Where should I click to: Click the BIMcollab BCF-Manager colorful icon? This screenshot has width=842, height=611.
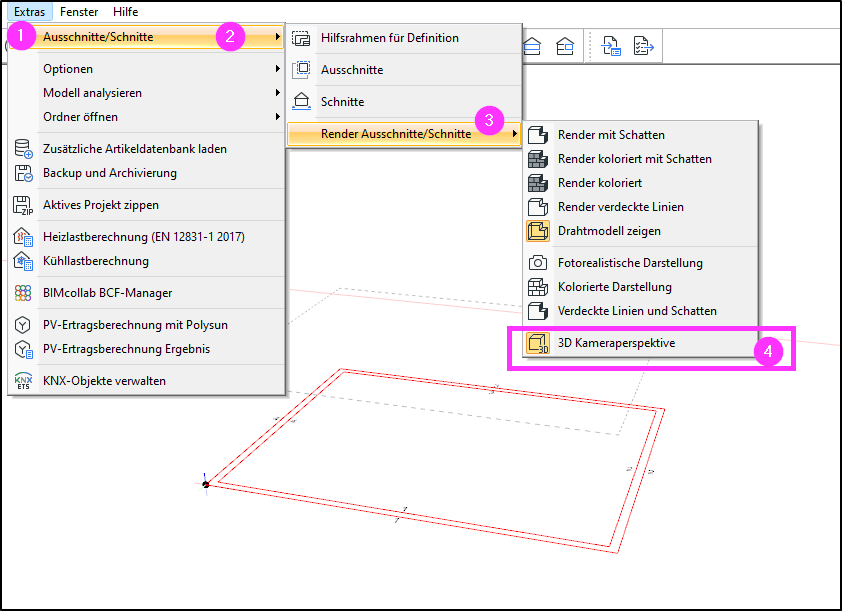(23, 293)
